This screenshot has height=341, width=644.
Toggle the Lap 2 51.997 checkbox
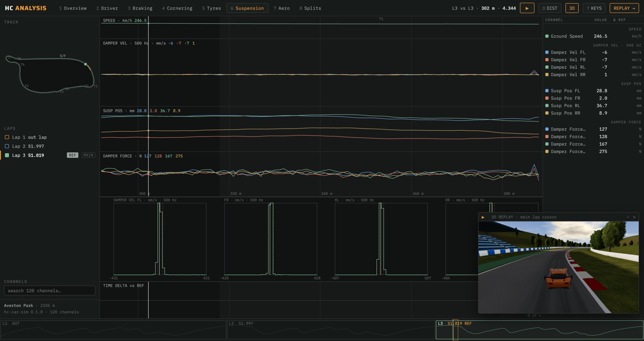coord(7,146)
